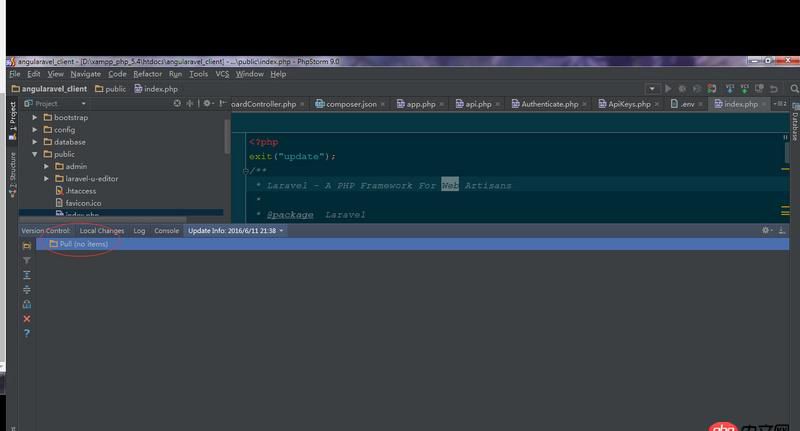Open Search Everywhere magnifier icon
The width and height of the screenshot is (800, 431).
(794, 88)
